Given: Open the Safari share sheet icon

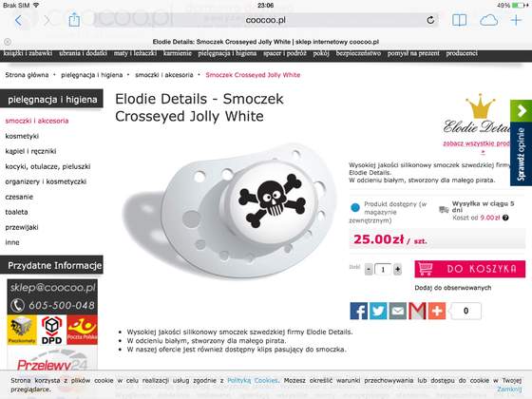Looking at the screenshot, I should pyautogui.click(x=74, y=20).
